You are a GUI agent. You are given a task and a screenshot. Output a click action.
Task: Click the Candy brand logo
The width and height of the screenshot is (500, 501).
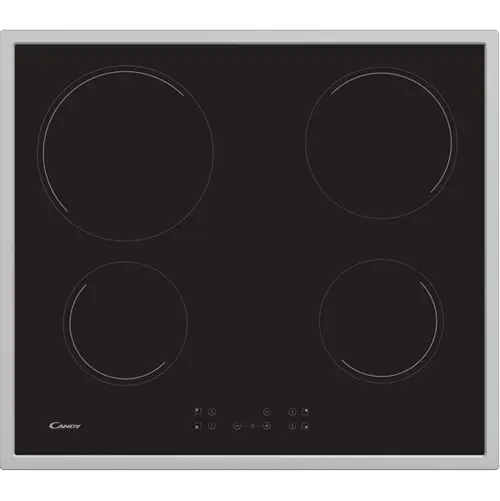tap(65, 426)
